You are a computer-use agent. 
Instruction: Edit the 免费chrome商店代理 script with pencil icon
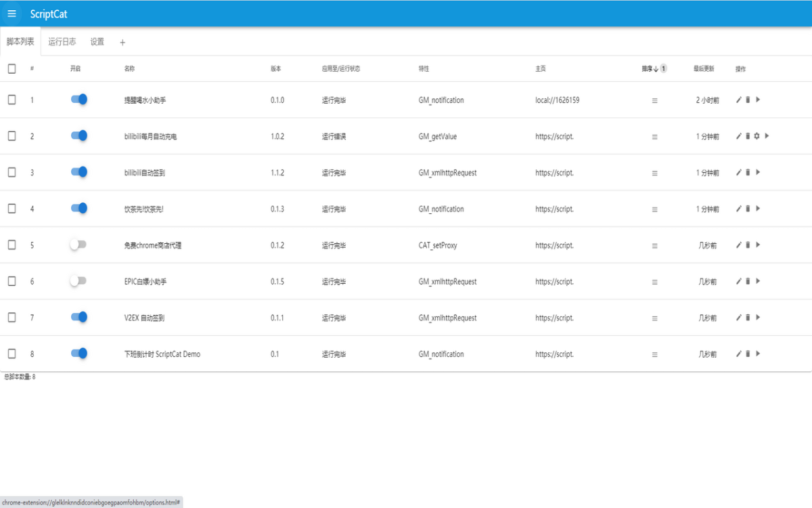coord(739,245)
